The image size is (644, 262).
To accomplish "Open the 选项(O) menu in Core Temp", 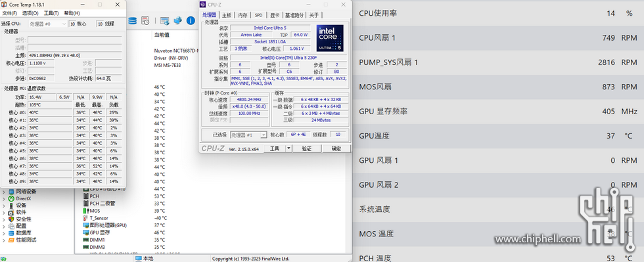I will [30, 13].
